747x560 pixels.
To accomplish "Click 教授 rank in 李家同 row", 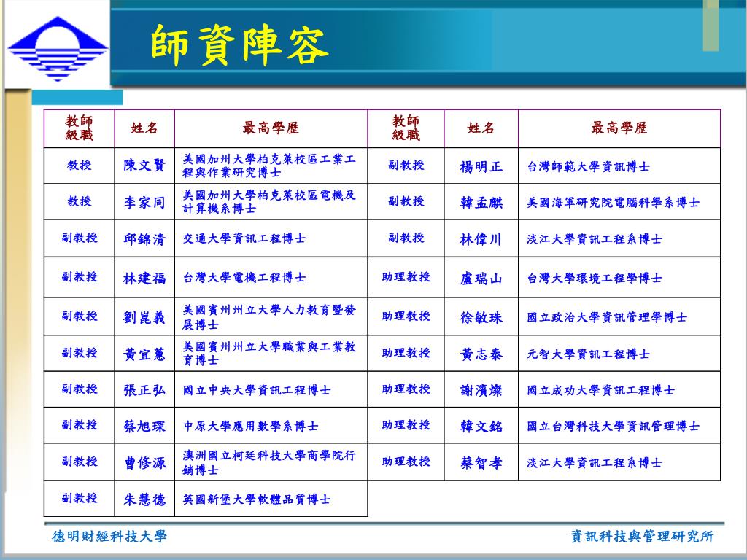I will pos(79,201).
